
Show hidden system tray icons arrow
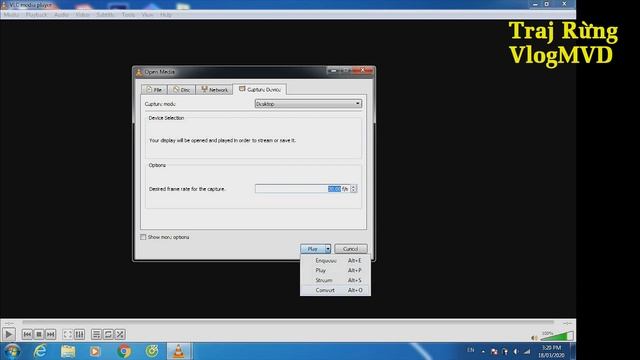(483, 351)
